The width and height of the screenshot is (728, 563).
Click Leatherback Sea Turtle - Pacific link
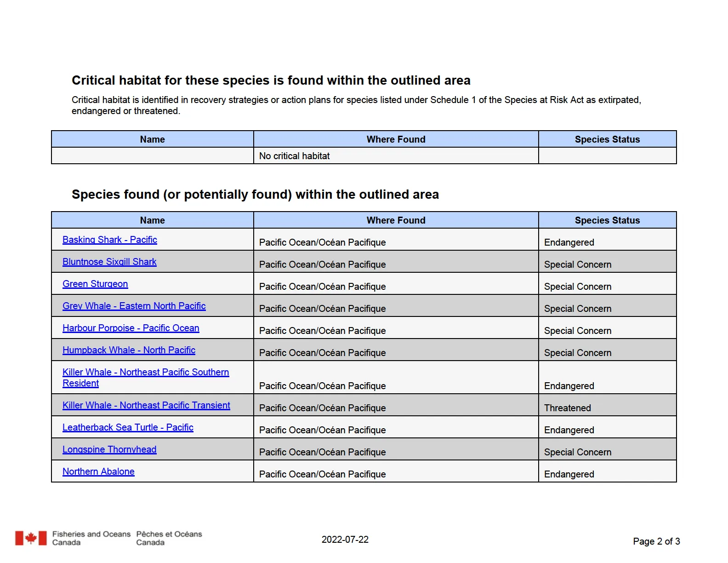point(128,427)
